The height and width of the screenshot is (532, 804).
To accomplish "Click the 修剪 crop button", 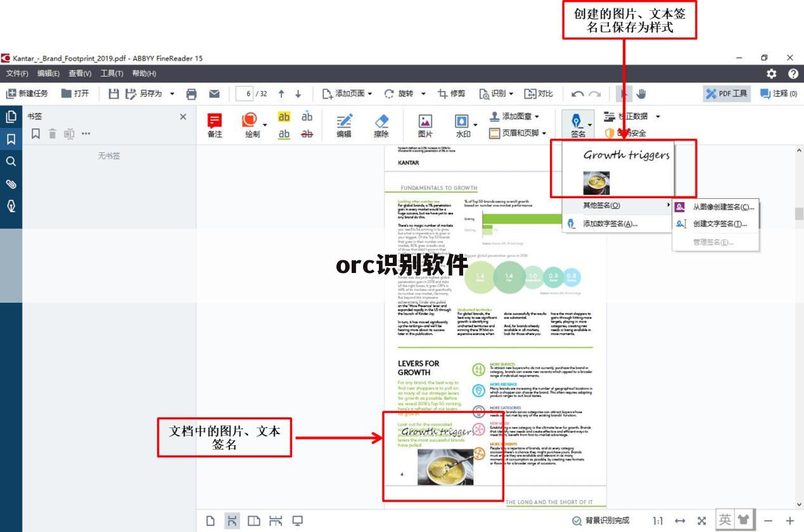I will click(x=451, y=94).
